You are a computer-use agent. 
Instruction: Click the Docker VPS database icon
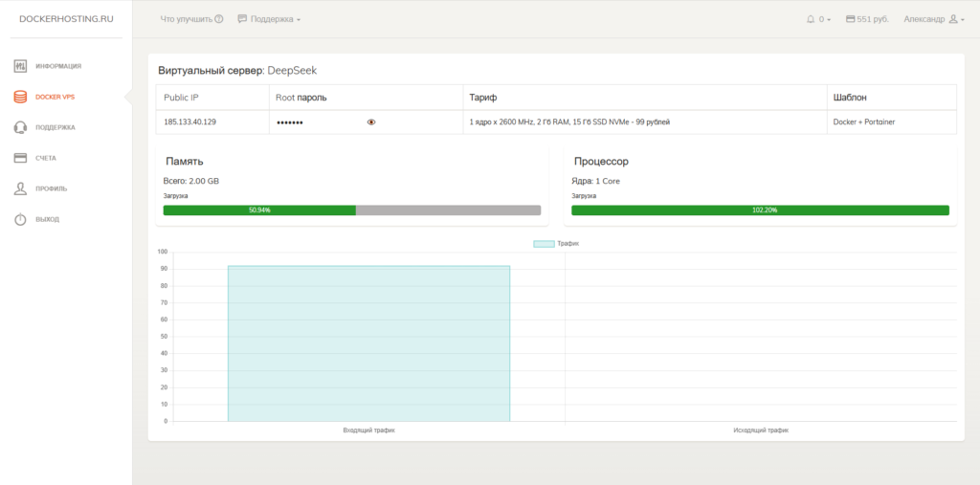point(20,97)
